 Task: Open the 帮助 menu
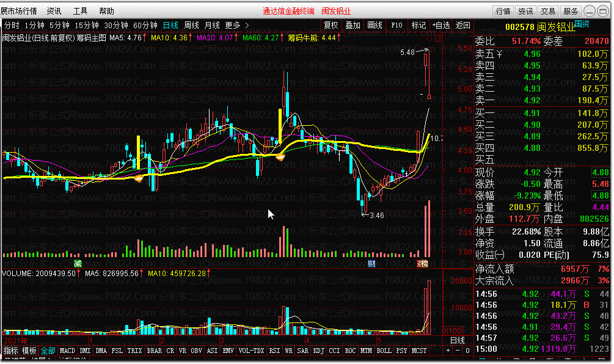106,11
